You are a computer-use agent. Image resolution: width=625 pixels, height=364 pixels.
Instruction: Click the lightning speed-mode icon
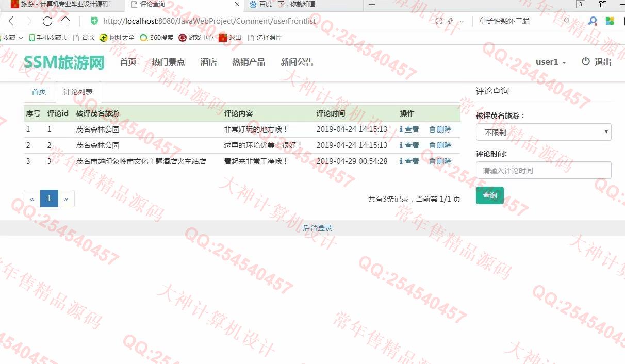pyautogui.click(x=450, y=21)
